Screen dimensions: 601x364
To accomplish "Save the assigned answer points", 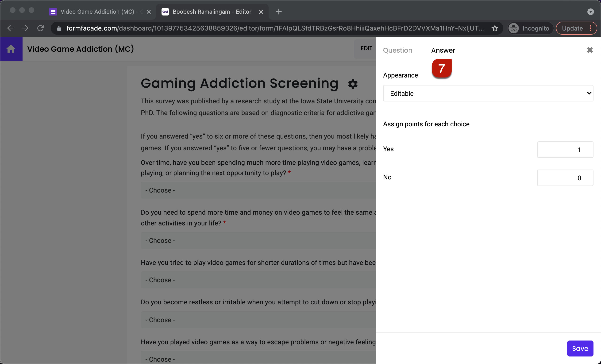I will (x=580, y=349).
